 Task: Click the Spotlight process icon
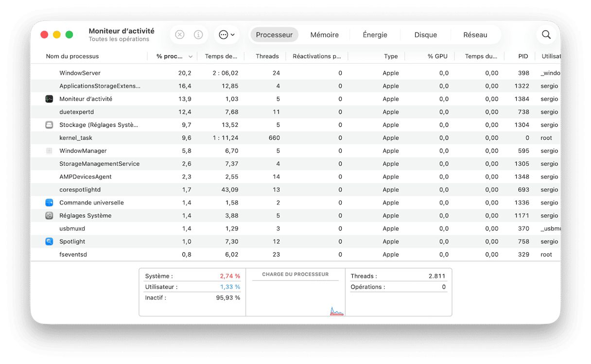[x=49, y=242]
